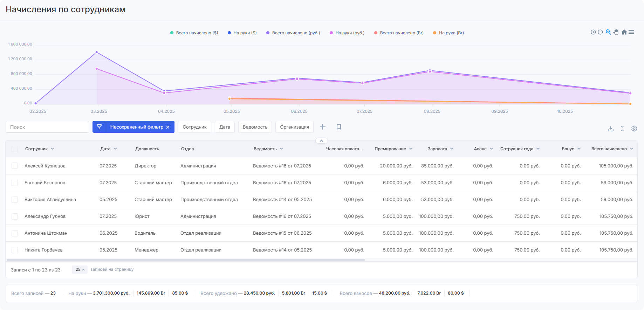Open the Организация filter button

(x=294, y=127)
